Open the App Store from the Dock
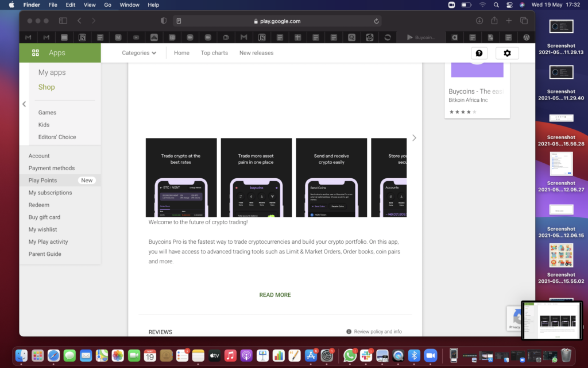Screen dimensions: 588x368 [311, 355]
